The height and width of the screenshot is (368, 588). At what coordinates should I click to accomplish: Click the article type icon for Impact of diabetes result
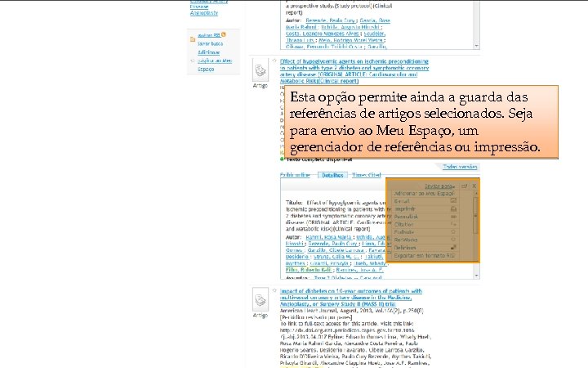261,299
